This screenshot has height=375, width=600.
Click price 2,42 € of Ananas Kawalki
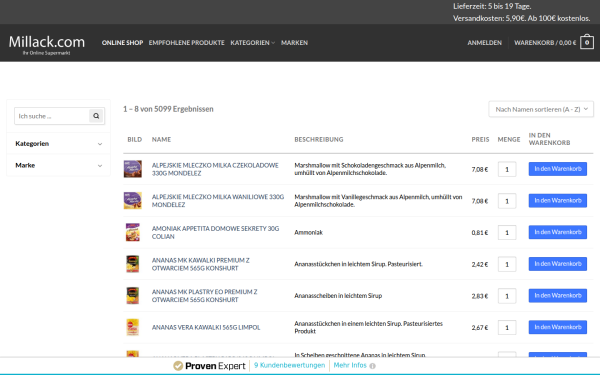point(479,264)
